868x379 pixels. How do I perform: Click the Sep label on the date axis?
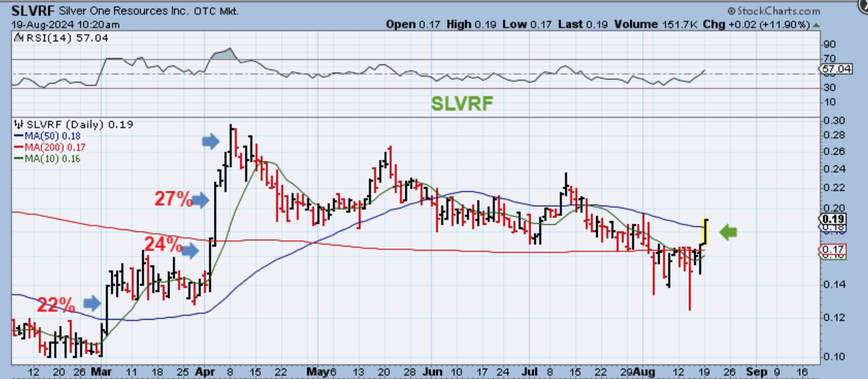click(x=757, y=372)
